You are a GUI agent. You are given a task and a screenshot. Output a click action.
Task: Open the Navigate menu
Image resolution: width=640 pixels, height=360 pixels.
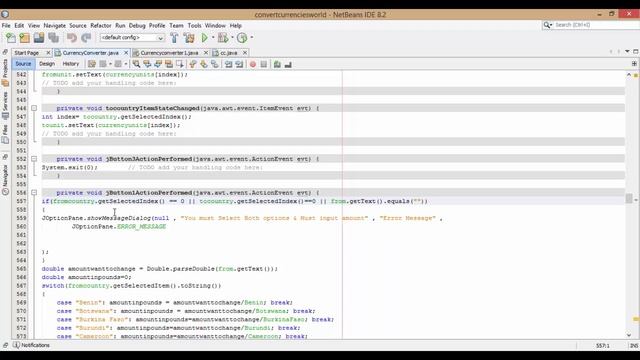point(55,25)
